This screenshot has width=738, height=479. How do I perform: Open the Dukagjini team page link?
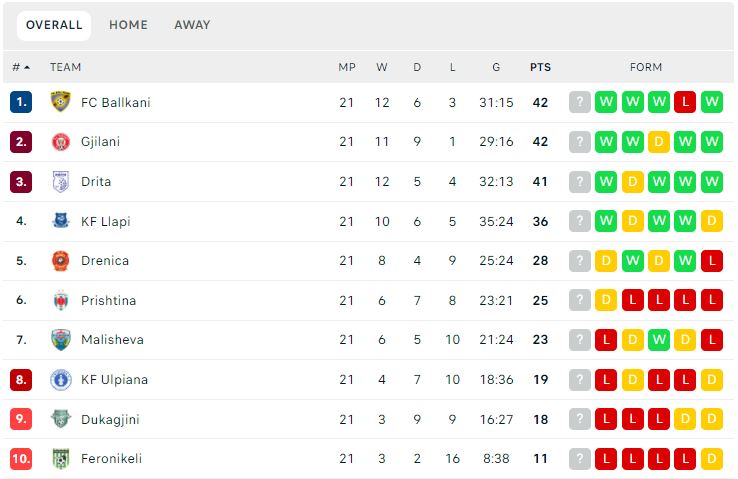110,420
